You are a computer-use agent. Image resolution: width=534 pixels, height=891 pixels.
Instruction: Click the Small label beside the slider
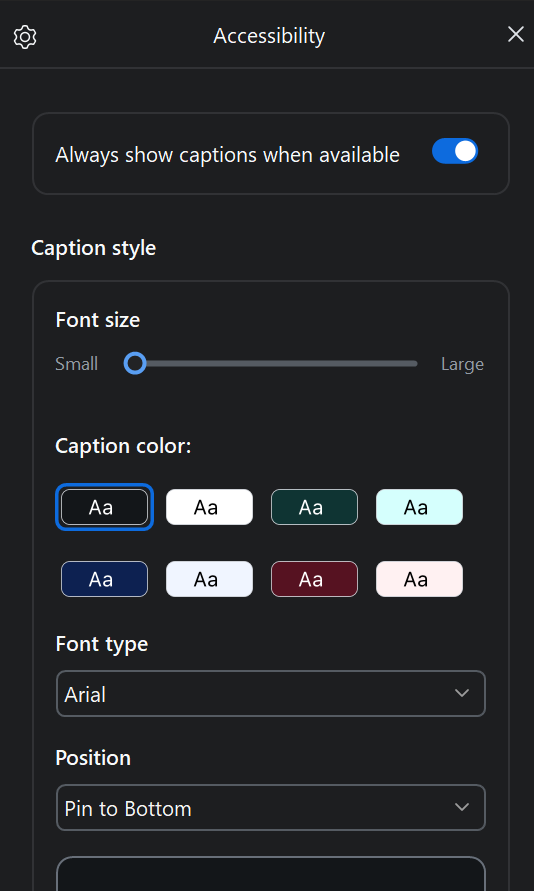click(77, 364)
